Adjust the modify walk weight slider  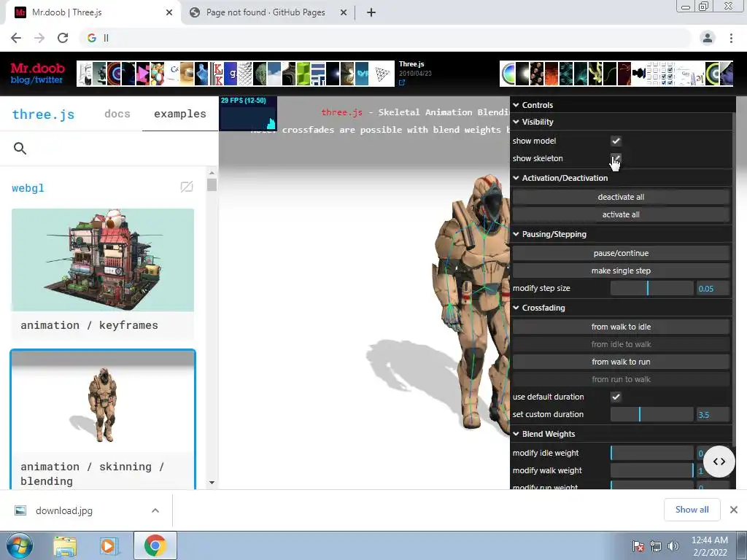point(651,470)
